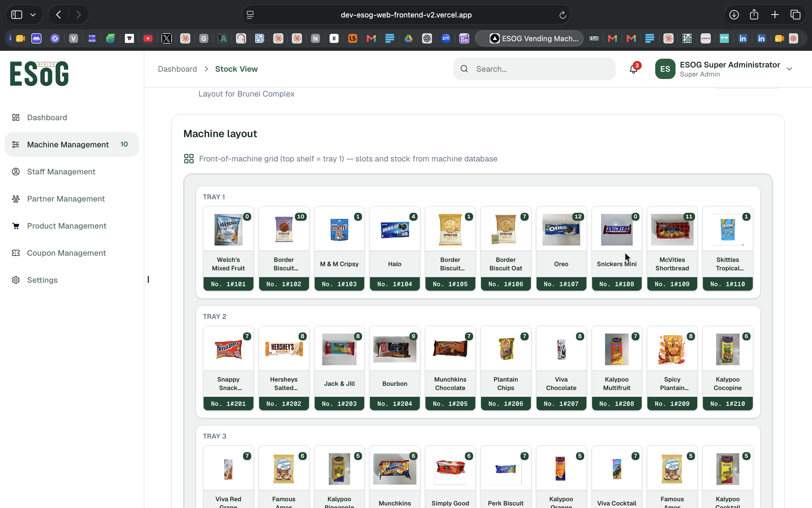Open the ChatGPT bookmark icon
Screen dimensions: 812x508
427,39
